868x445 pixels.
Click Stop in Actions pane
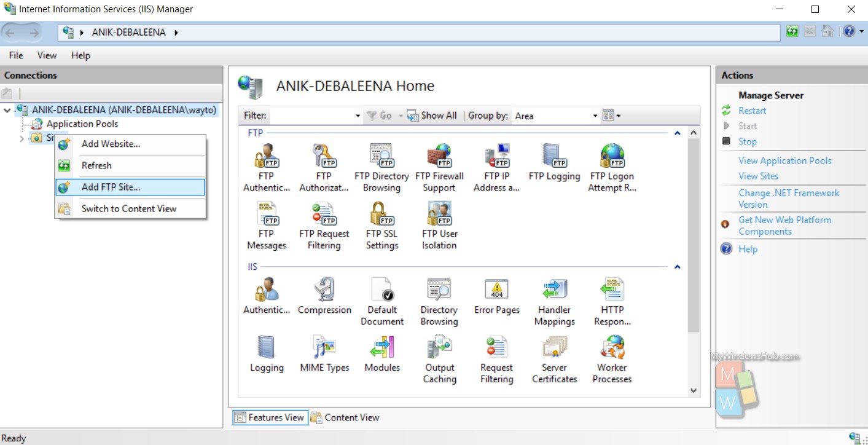[748, 141]
